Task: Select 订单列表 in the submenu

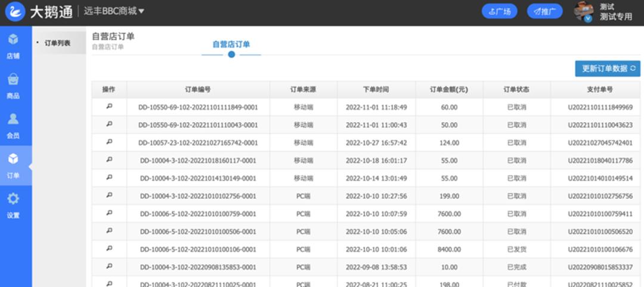Action: tap(57, 43)
